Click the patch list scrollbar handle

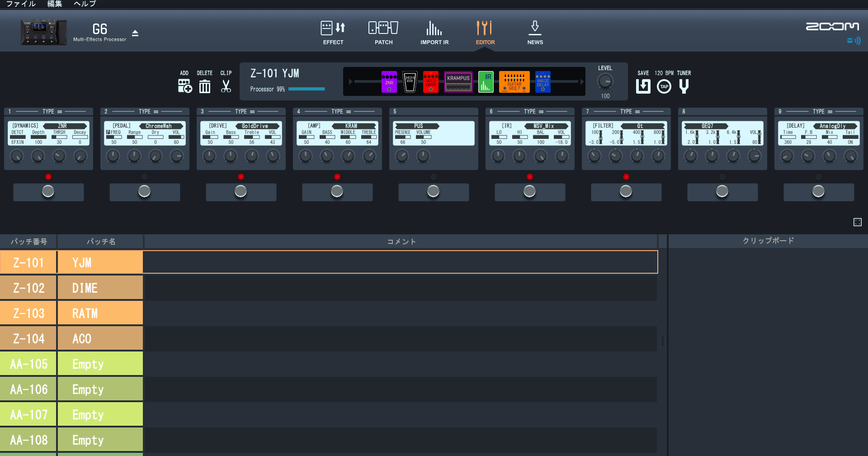tap(663, 341)
